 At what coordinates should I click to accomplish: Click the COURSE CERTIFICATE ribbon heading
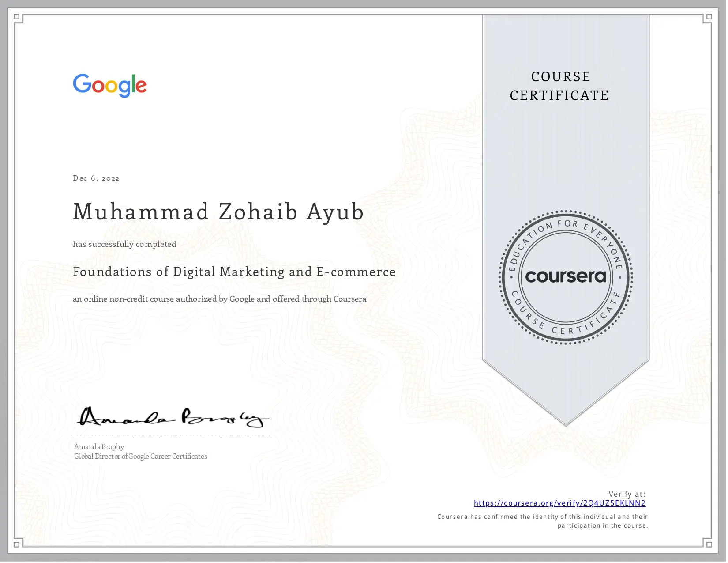point(559,86)
